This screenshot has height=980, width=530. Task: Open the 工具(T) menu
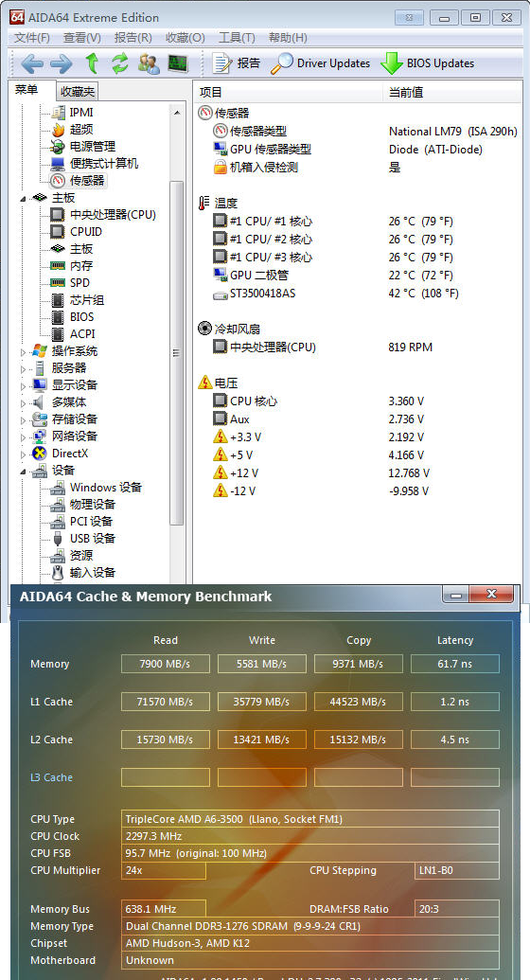[237, 38]
